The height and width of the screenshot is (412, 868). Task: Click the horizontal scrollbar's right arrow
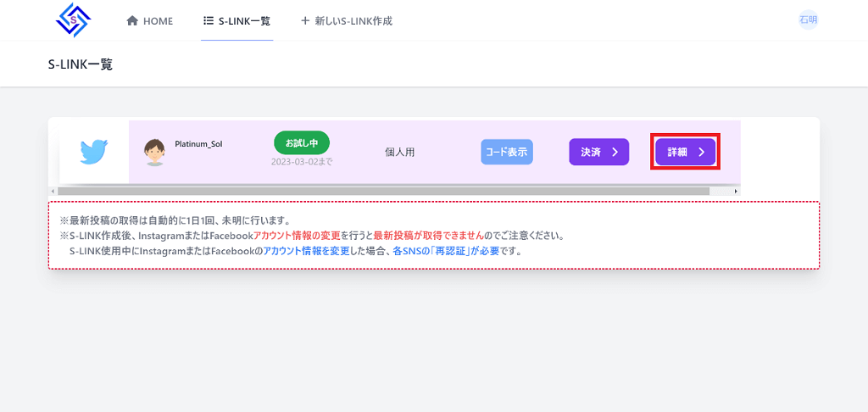(735, 192)
